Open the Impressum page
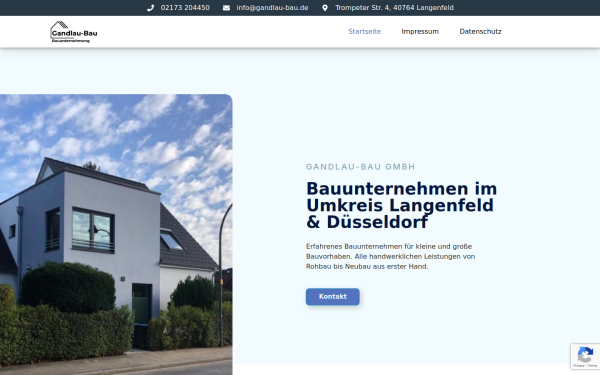 (420, 32)
